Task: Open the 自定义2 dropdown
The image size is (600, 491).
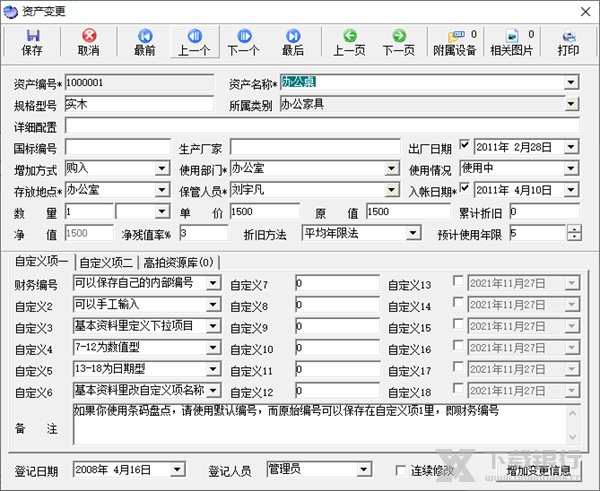Action: [x=213, y=305]
